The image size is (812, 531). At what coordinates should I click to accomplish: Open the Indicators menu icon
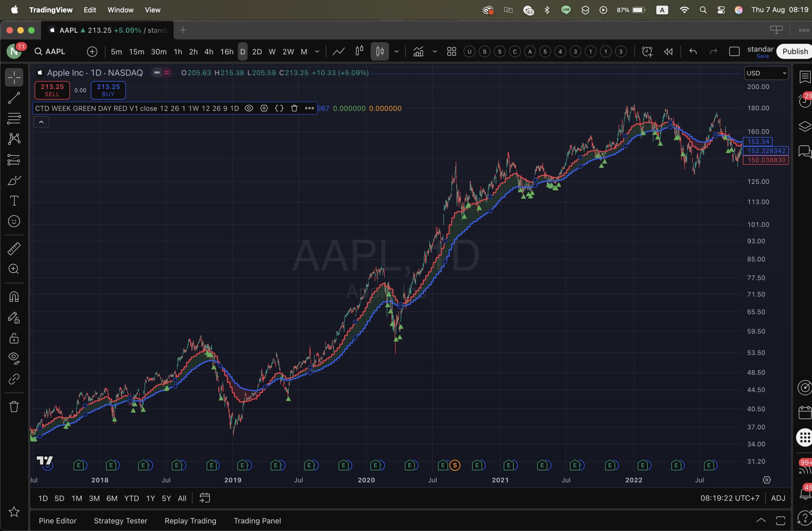418,51
